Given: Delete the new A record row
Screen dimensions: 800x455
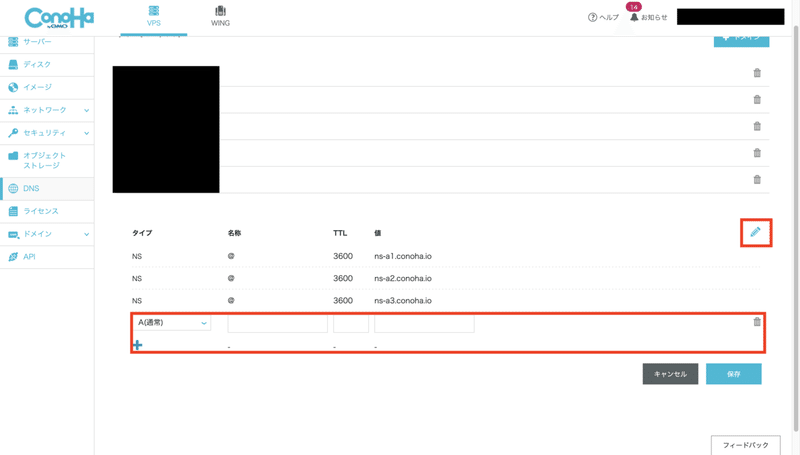Looking at the screenshot, I should pyautogui.click(x=757, y=322).
